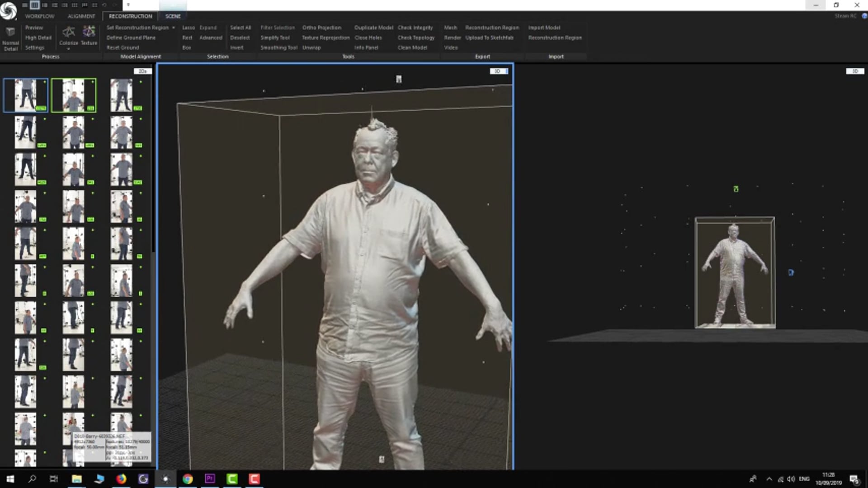Viewport: 868px width, 488px height.
Task: Click Clean Model
Action: pos(412,47)
